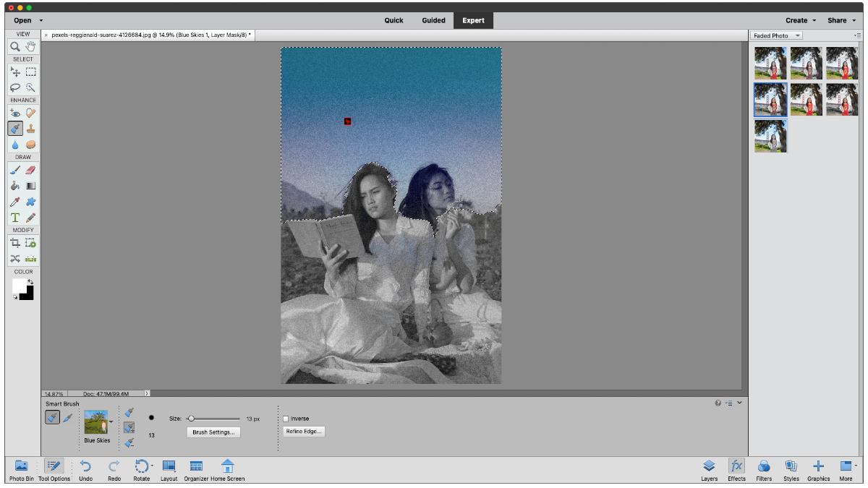Select the Paint Bucket tool
Image resolution: width=868 pixels, height=488 pixels.
15,186
